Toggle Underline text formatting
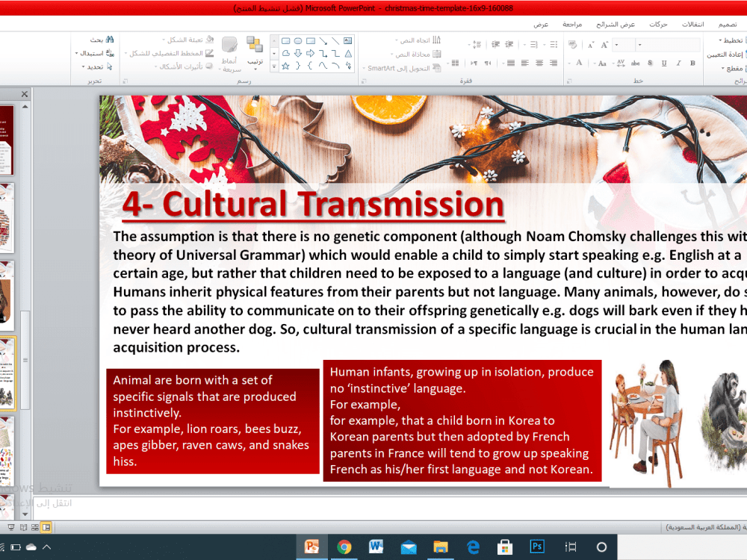 [x=664, y=63]
